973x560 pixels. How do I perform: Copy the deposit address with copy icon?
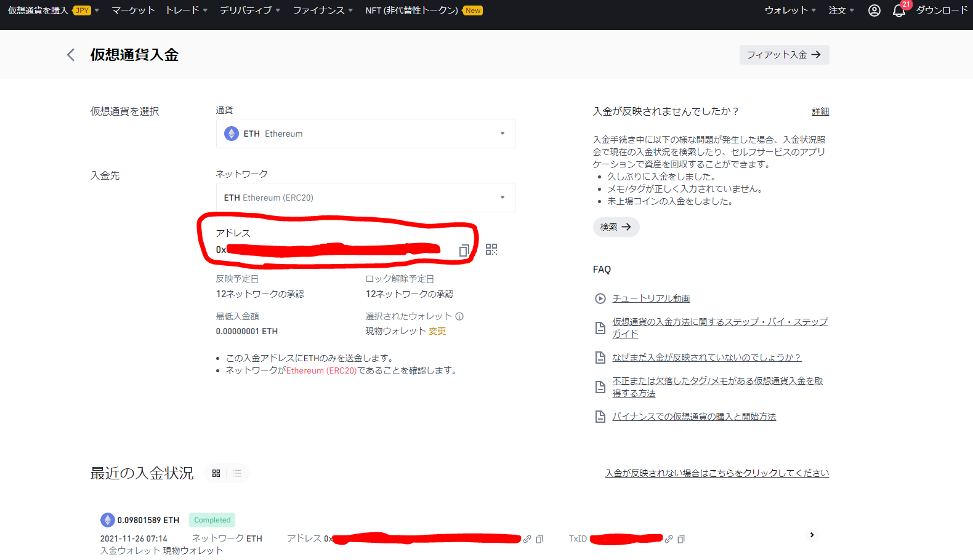coord(464,250)
